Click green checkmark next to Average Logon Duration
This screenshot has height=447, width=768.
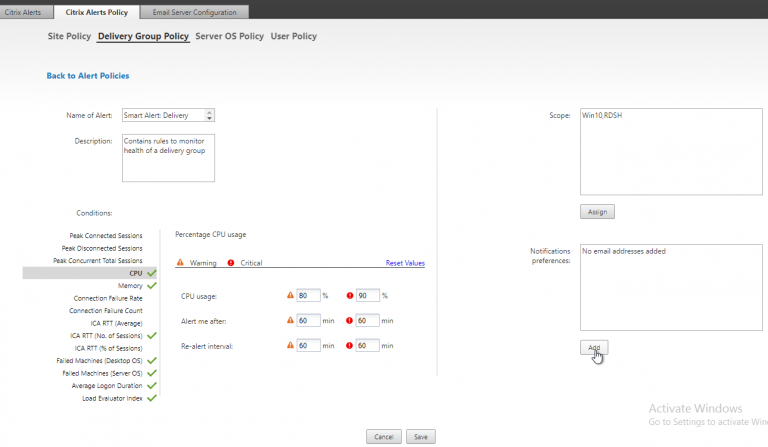(151, 385)
